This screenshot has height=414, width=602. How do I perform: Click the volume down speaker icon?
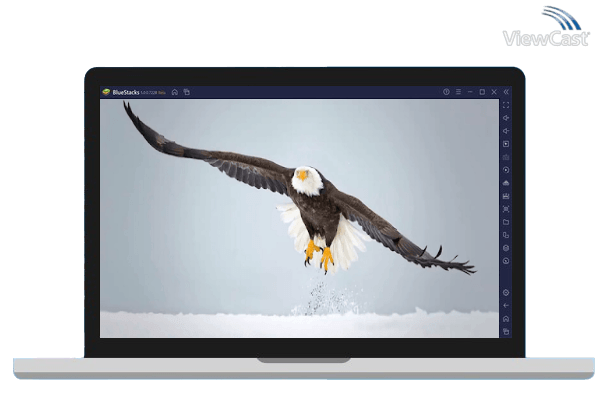click(x=506, y=131)
